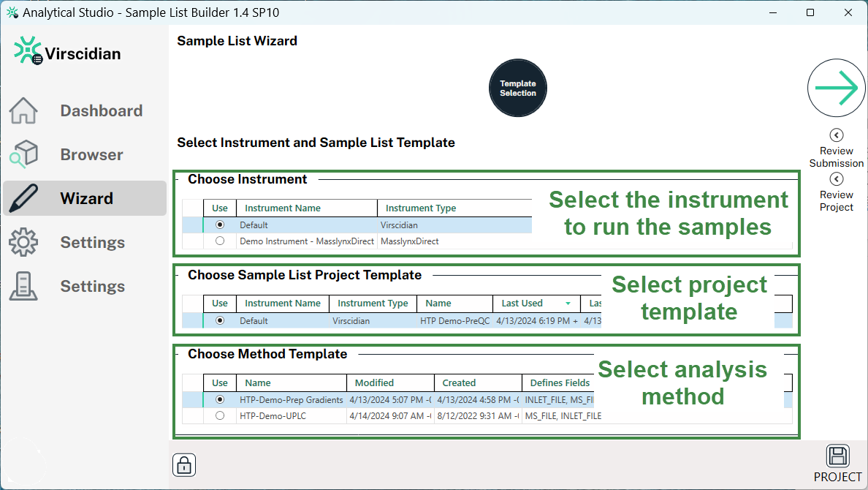The image size is (868, 490).
Task: Open the Browser cube search icon
Action: point(23,154)
